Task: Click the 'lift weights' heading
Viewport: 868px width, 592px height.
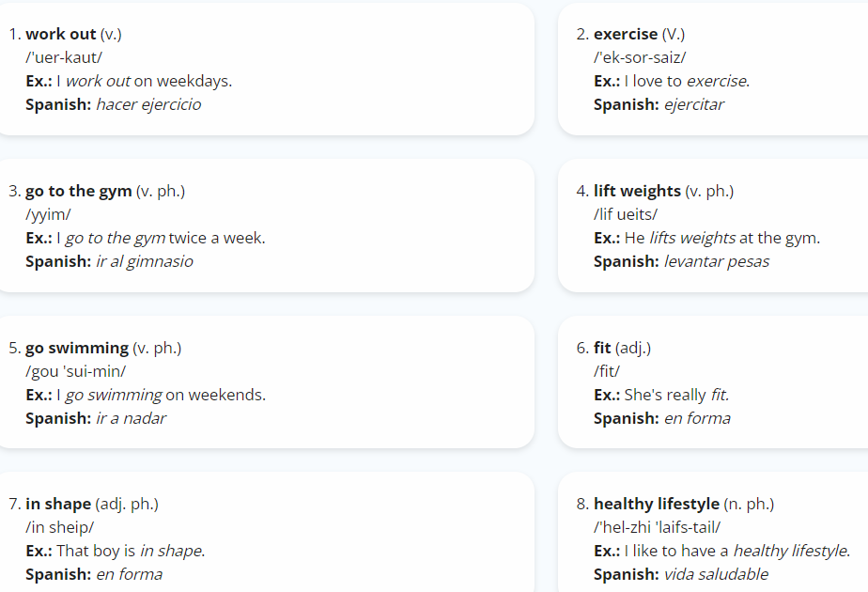Action: tap(637, 191)
